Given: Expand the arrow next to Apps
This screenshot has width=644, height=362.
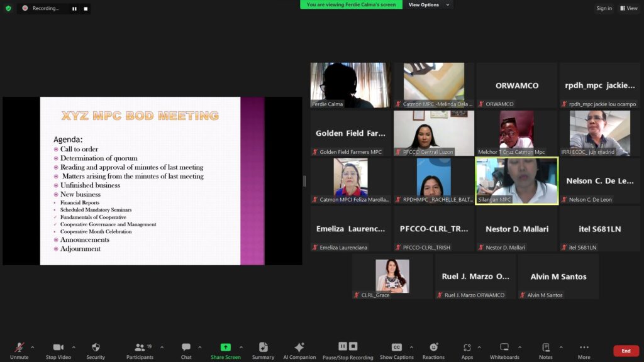Looking at the screenshot, I should [x=479, y=348].
